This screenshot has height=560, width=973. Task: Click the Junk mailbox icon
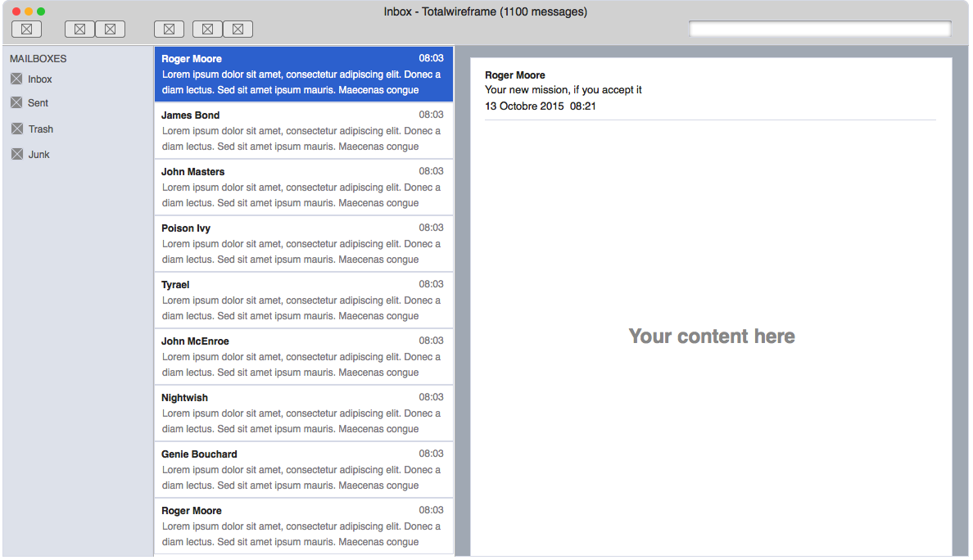click(17, 154)
